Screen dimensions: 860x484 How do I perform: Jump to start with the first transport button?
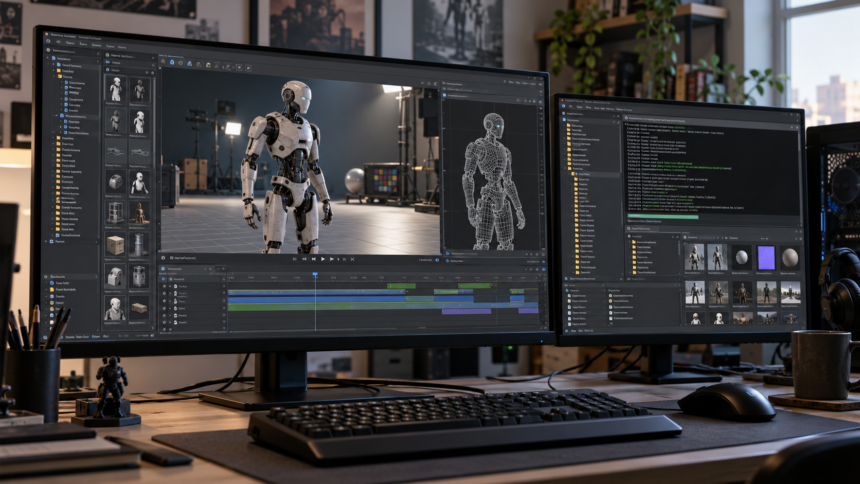[295, 259]
